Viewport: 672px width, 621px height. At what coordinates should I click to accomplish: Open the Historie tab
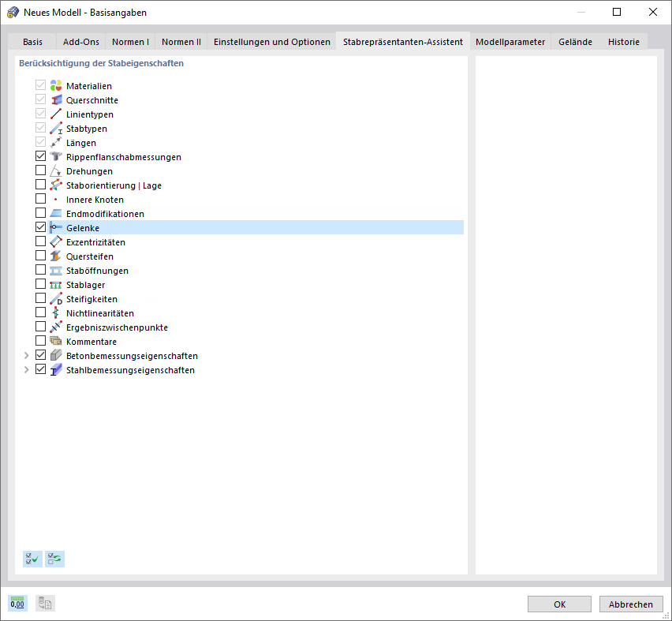click(624, 42)
